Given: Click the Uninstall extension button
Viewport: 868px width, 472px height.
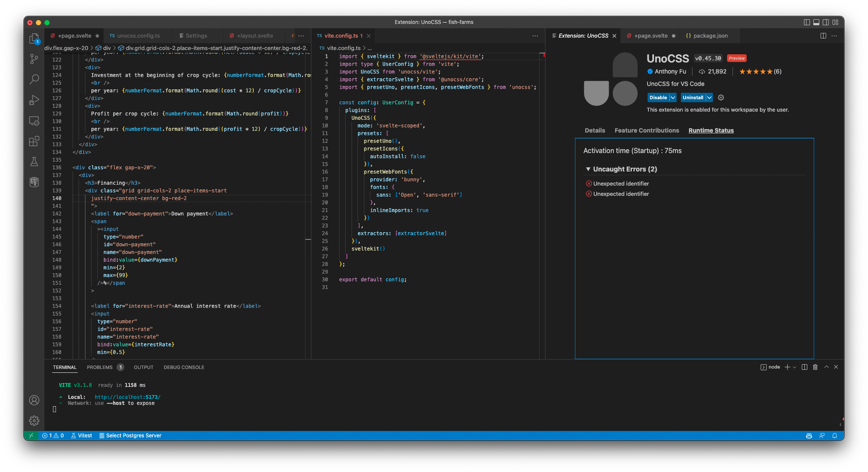Looking at the screenshot, I should pyautogui.click(x=693, y=97).
